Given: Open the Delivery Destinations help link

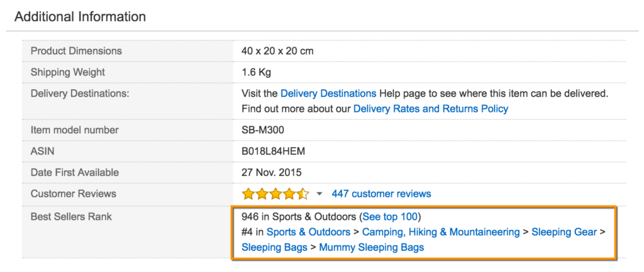Looking at the screenshot, I should point(328,93).
